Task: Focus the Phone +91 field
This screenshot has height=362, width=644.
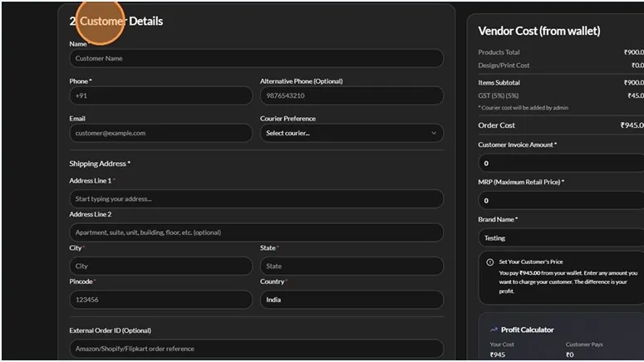Action: tap(160, 95)
